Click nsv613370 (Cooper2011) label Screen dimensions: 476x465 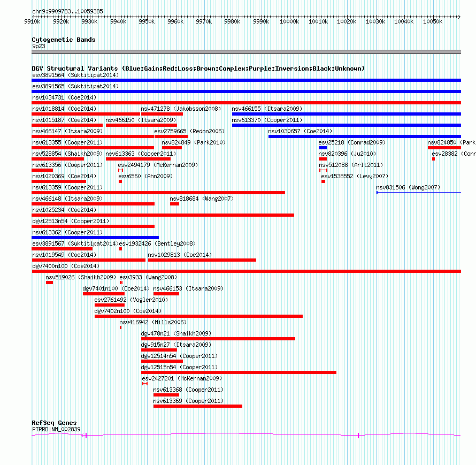267,120
